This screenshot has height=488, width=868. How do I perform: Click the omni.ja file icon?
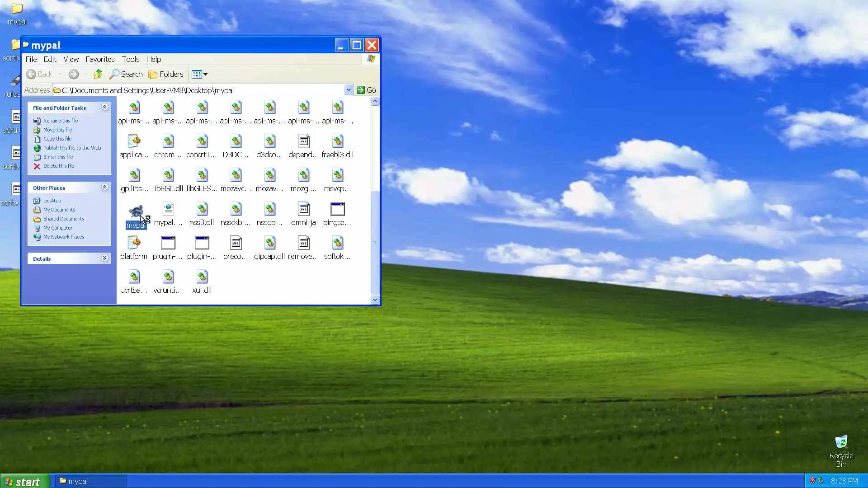pos(303,209)
